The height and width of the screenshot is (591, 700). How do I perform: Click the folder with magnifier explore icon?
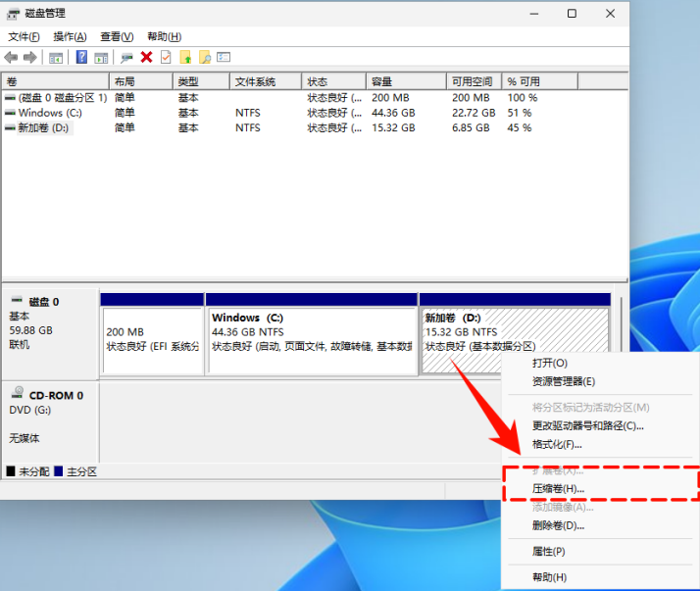click(205, 57)
